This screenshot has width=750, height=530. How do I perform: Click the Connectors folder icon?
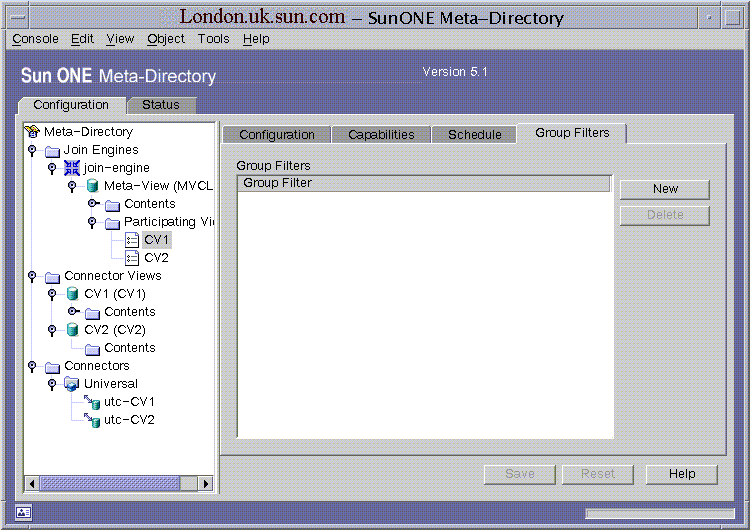[x=52, y=367]
